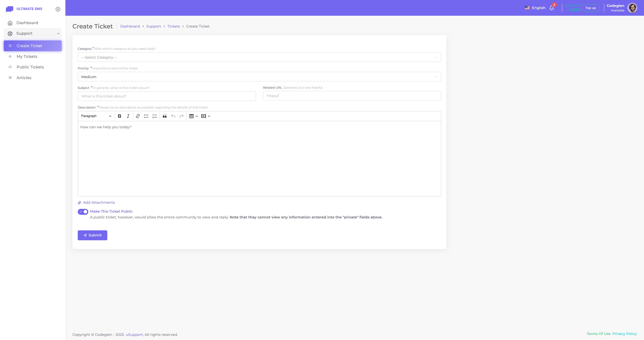This screenshot has height=340, width=644.
Task: Go to Public Tickets page
Action: click(30, 67)
